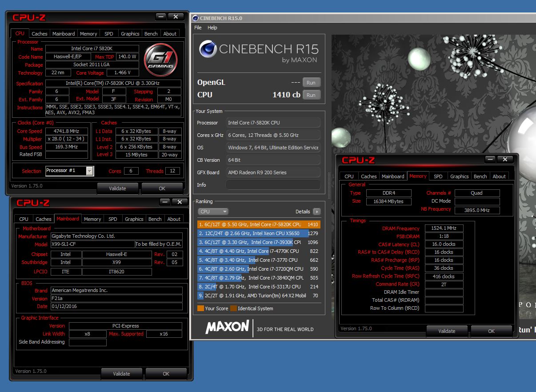Switch to CPU tab in Mainboard window
The height and width of the screenshot is (392, 536).
point(24,219)
